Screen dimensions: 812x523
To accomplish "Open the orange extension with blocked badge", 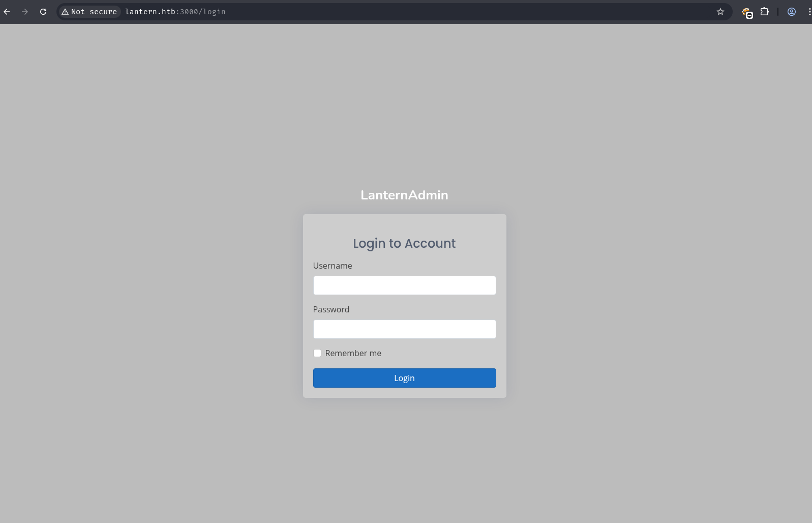I will tap(746, 12).
